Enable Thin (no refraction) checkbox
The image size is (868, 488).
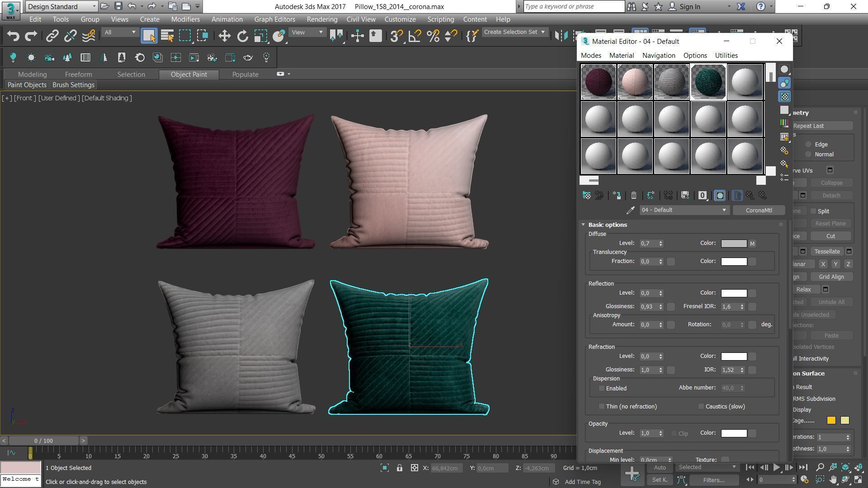601,407
